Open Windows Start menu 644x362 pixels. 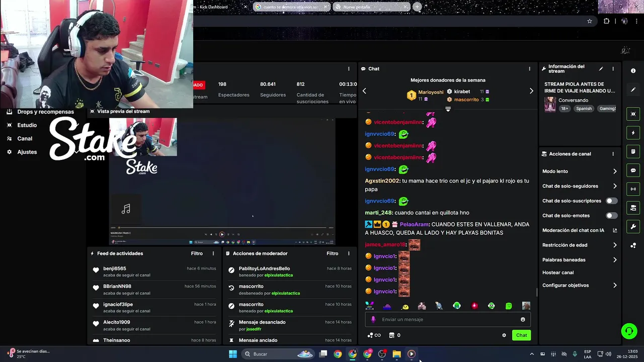[233, 354]
